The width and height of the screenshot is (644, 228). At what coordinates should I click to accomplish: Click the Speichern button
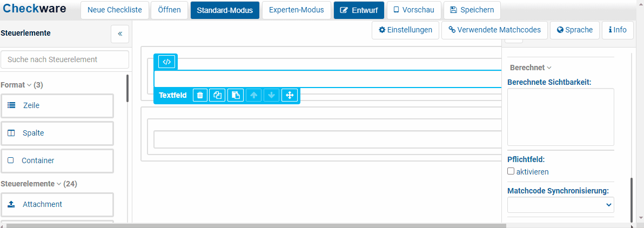tap(472, 10)
